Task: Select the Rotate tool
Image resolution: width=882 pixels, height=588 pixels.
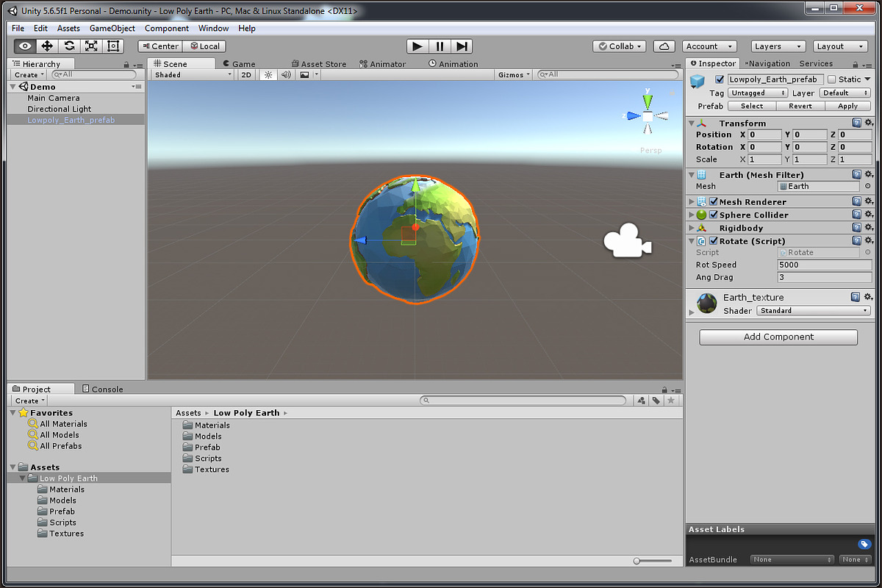Action: tap(69, 46)
